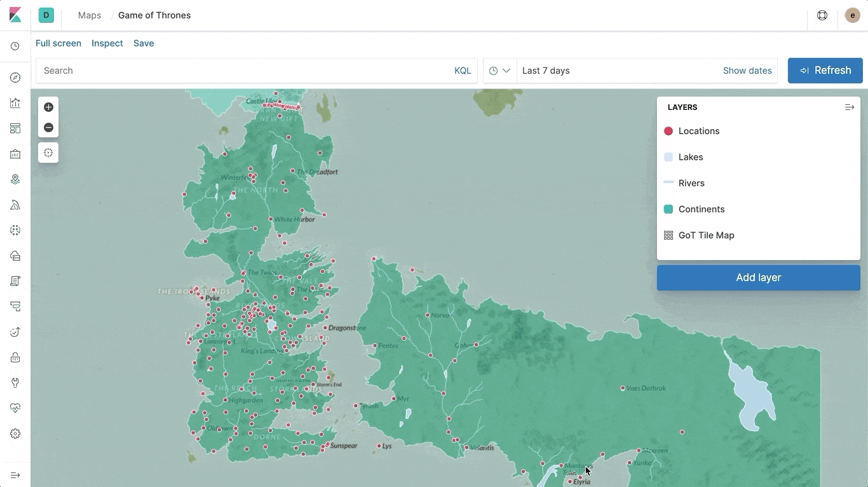Screen dimensions: 868x487
Task: Click the Pentos location marker
Action: point(375,346)
